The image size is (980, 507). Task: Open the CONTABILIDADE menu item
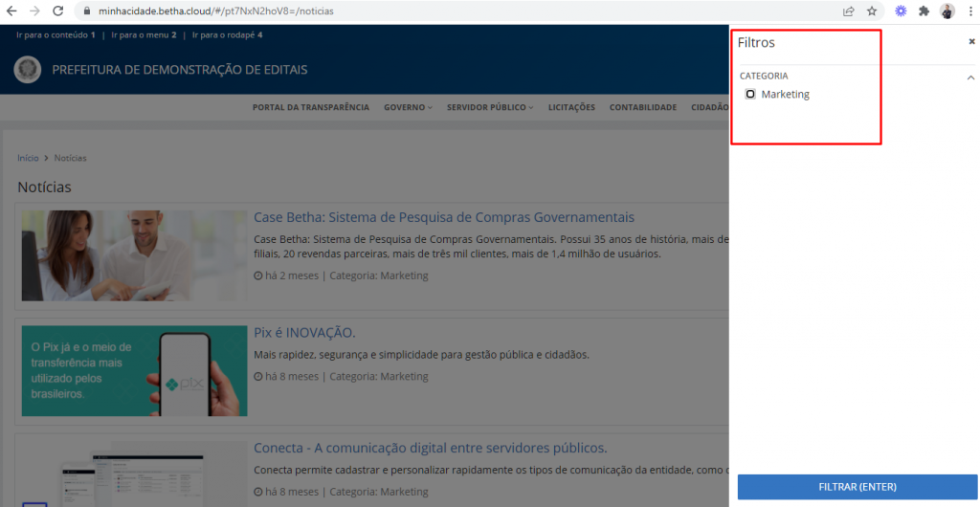(x=643, y=107)
